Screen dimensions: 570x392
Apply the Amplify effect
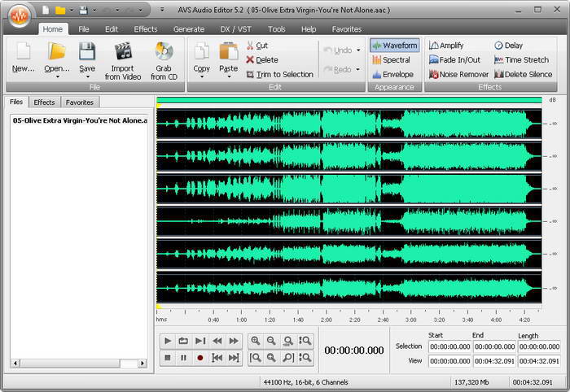[x=450, y=46]
